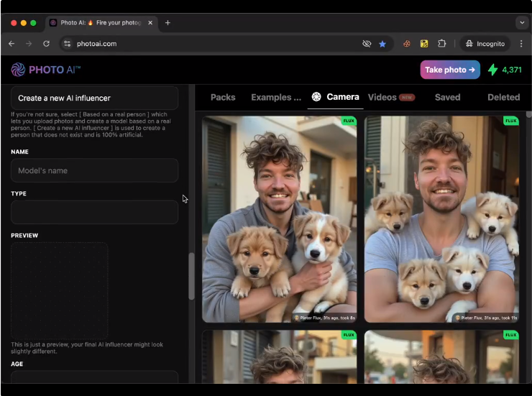The image size is (532, 396).
Task: Click the Photo AI logo
Action: 46,70
